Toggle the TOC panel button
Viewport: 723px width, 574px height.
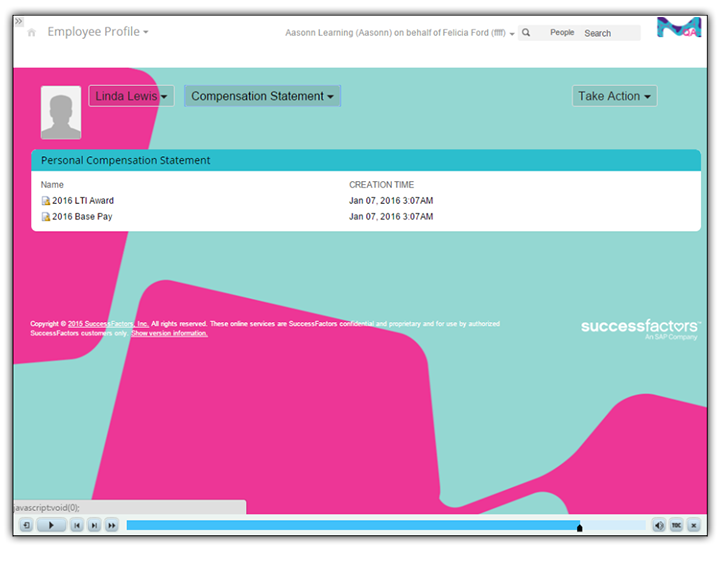(676, 525)
